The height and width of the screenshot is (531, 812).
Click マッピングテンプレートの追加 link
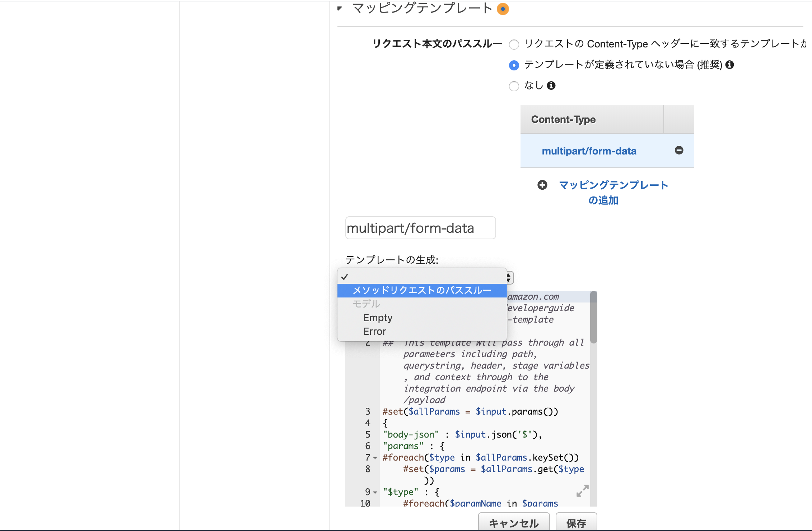click(x=613, y=193)
